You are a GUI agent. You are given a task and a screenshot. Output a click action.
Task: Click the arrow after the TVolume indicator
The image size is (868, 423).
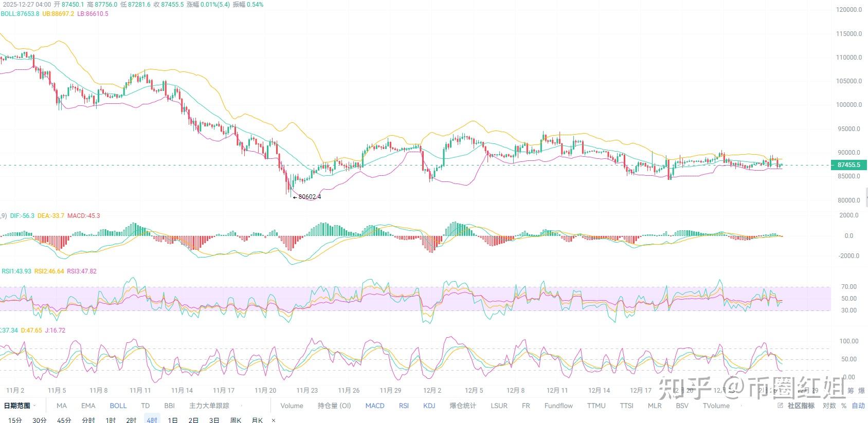click(741, 406)
